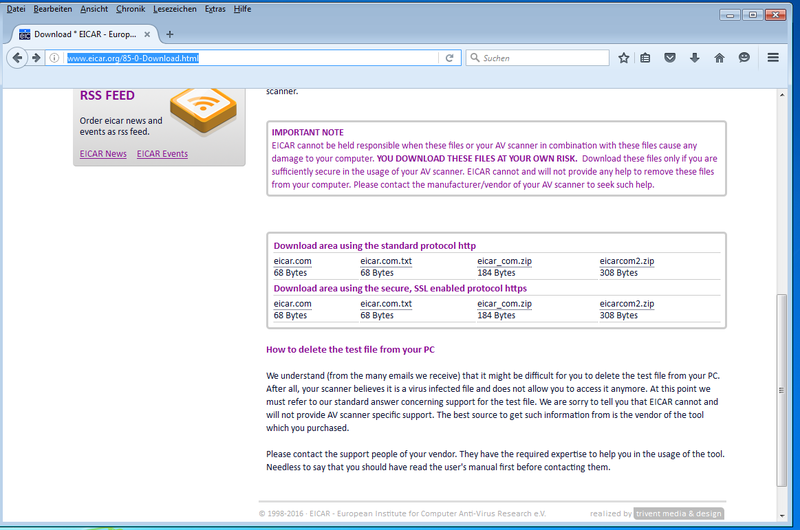Open the Chronik menu
Viewport: 800px width, 530px height.
point(130,8)
